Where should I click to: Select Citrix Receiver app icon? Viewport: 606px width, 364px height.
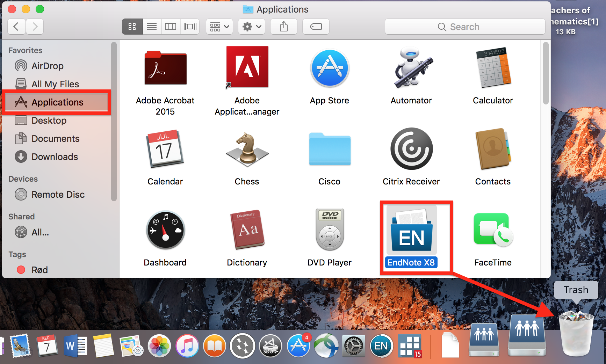pyautogui.click(x=412, y=149)
